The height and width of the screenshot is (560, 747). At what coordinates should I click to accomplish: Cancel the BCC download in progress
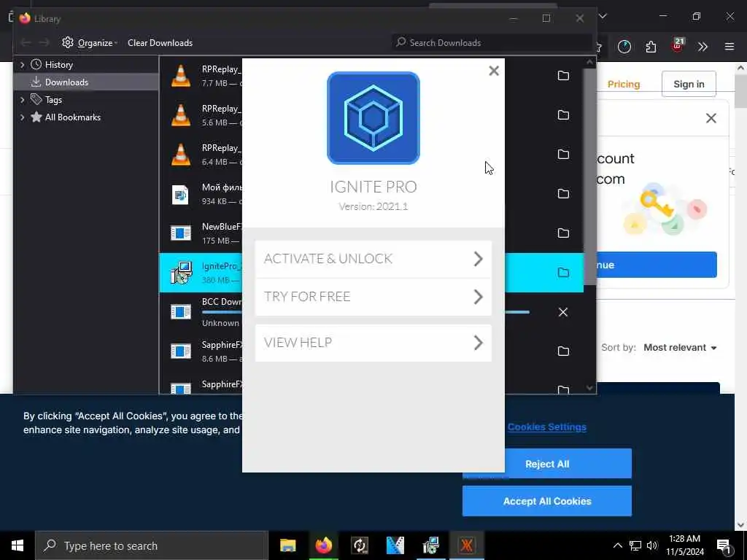click(563, 312)
